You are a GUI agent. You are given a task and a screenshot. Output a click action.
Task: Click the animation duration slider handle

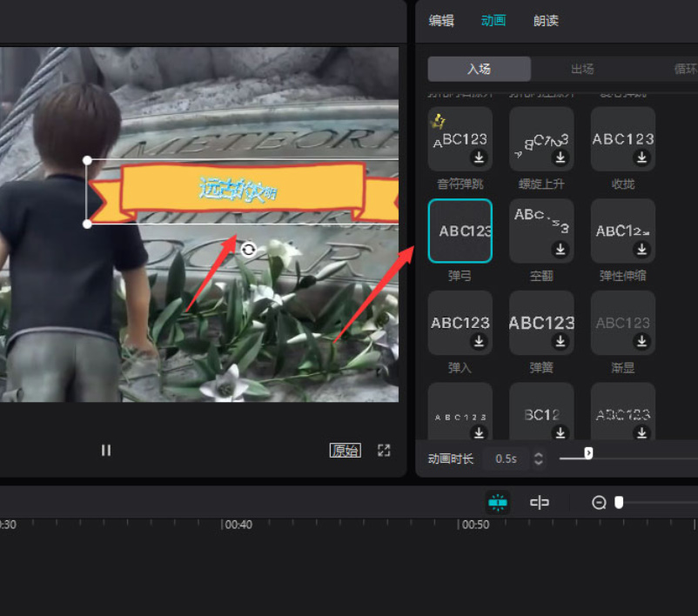point(588,453)
